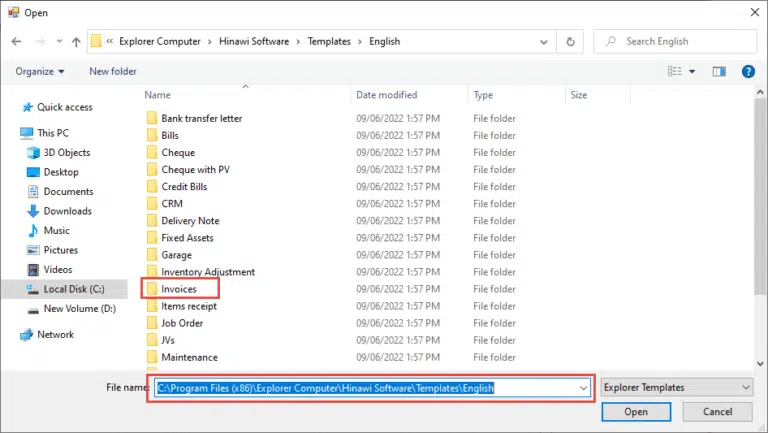Sort by the Name column header
The height and width of the screenshot is (433, 768).
[x=158, y=95]
